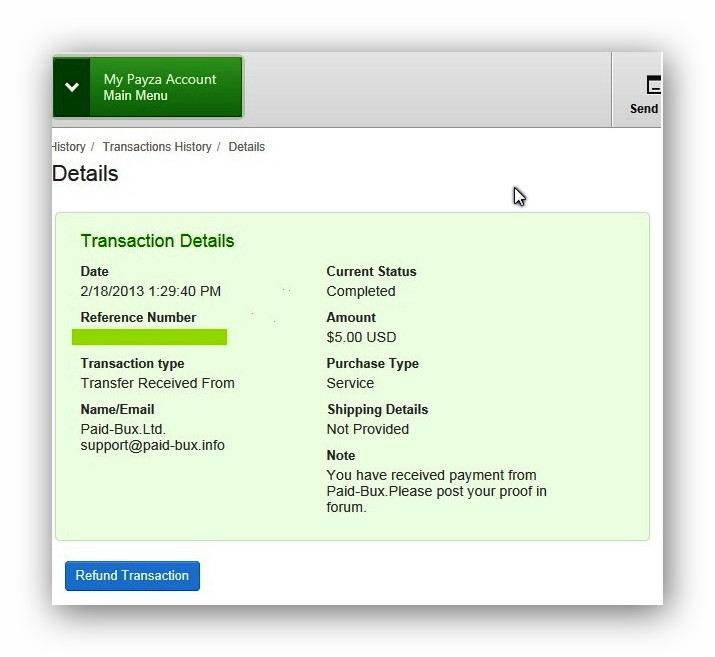Click the Paid-Bux.Ltd. name
The image size is (715, 657).
pyautogui.click(x=123, y=429)
